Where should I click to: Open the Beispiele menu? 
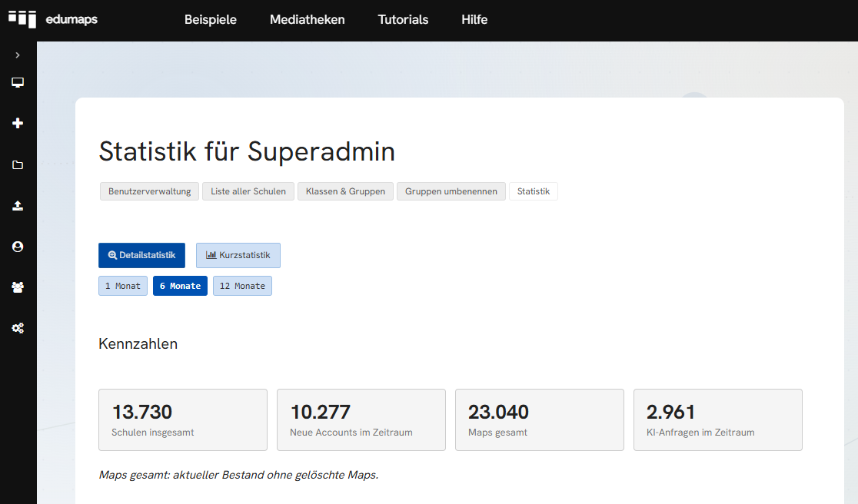coord(211,20)
